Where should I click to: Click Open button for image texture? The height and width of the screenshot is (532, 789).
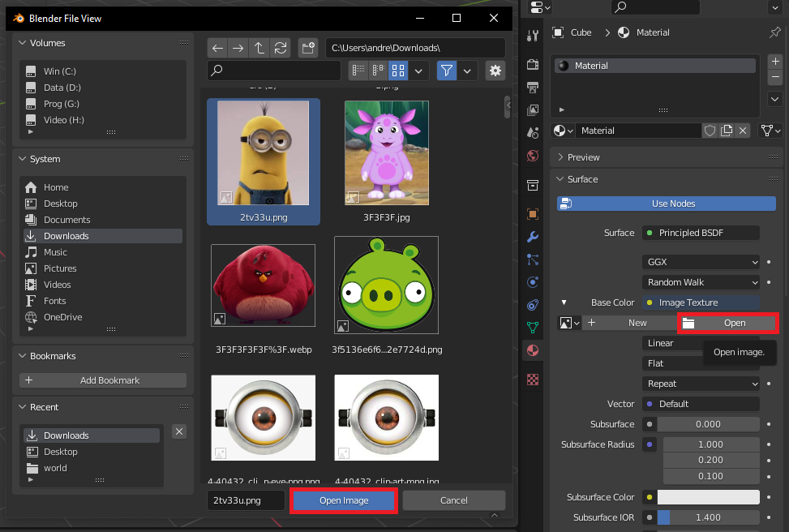pos(728,323)
